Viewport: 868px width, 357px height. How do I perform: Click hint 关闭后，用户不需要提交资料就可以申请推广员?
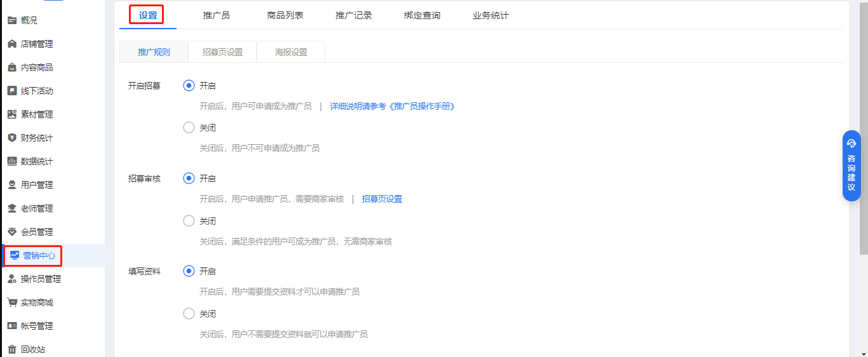tap(284, 334)
